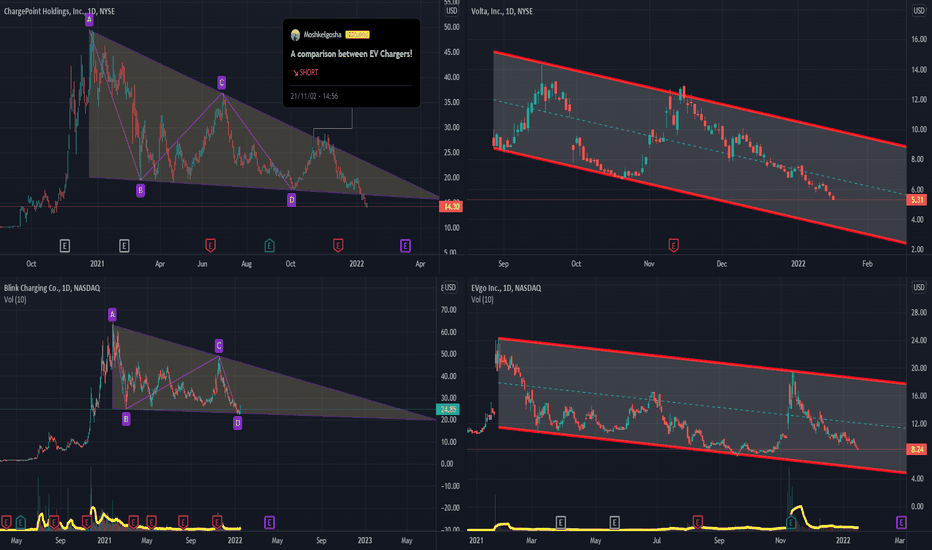Click gray earnings marker above ChargePoint's 2021 label
The width and height of the screenshot is (932, 550).
[124, 245]
